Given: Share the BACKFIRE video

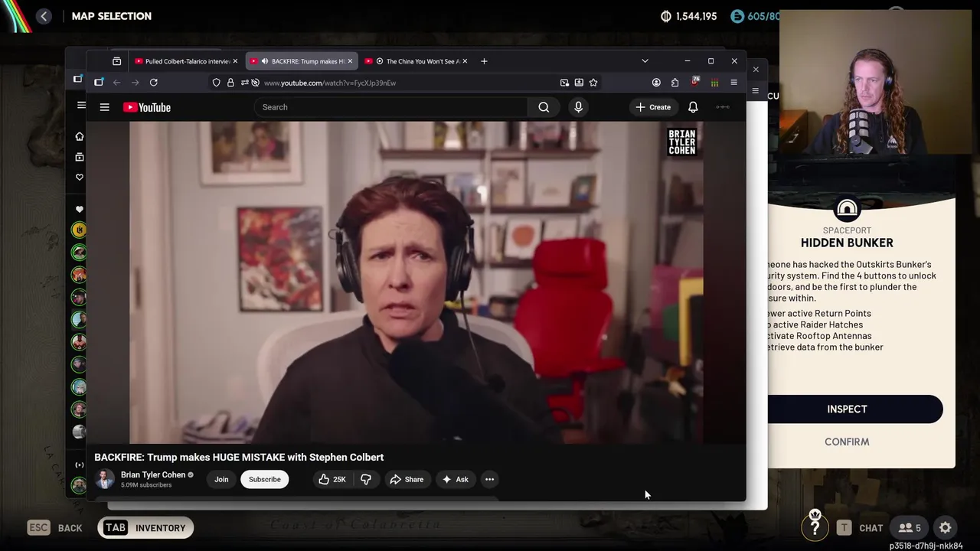Looking at the screenshot, I should 407,479.
